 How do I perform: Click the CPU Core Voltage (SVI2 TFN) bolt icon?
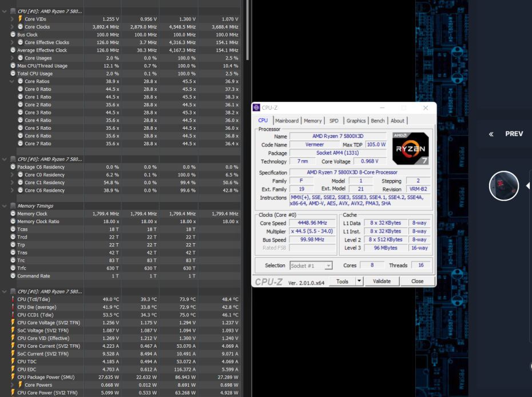13,323
